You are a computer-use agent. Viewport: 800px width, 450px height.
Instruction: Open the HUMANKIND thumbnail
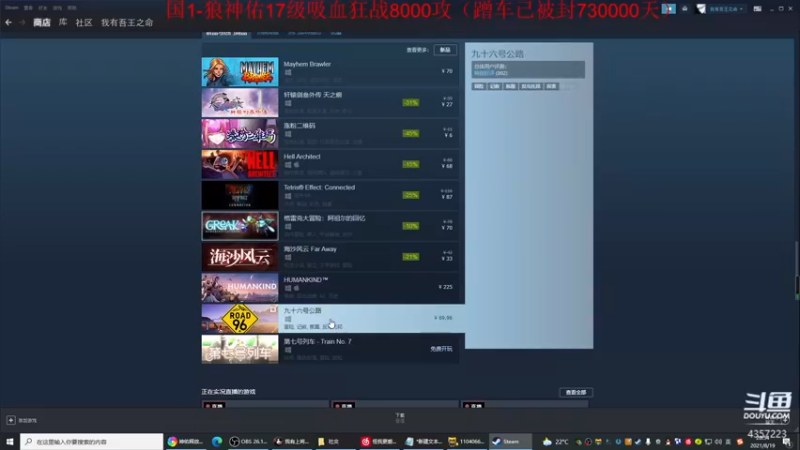click(x=240, y=287)
